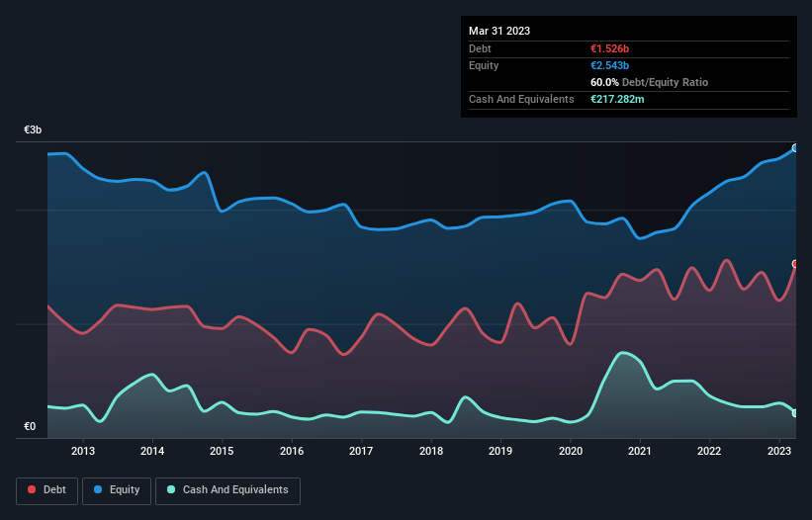Click the 2019 x-axis label

click(x=500, y=451)
